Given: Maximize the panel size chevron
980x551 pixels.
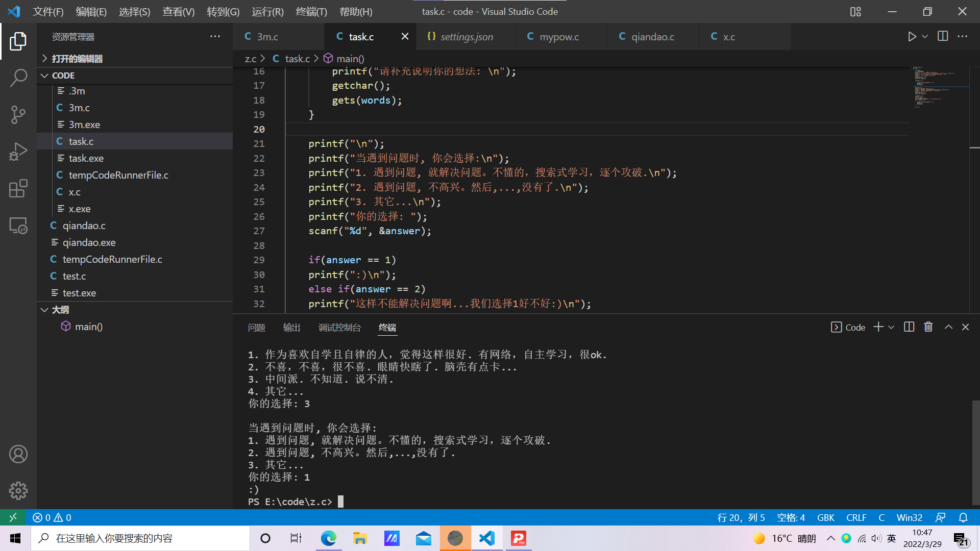Looking at the screenshot, I should point(948,327).
